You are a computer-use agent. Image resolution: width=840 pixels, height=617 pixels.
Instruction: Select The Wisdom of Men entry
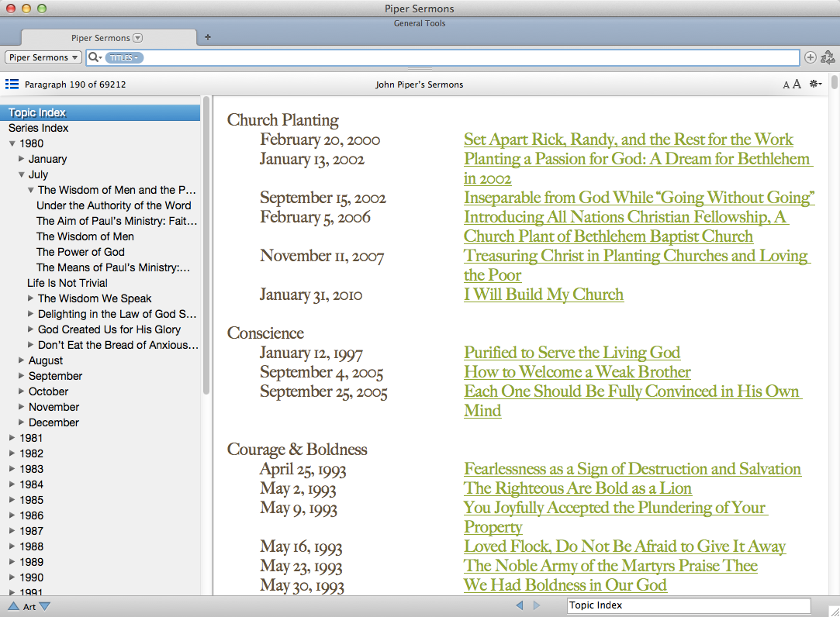tap(85, 236)
